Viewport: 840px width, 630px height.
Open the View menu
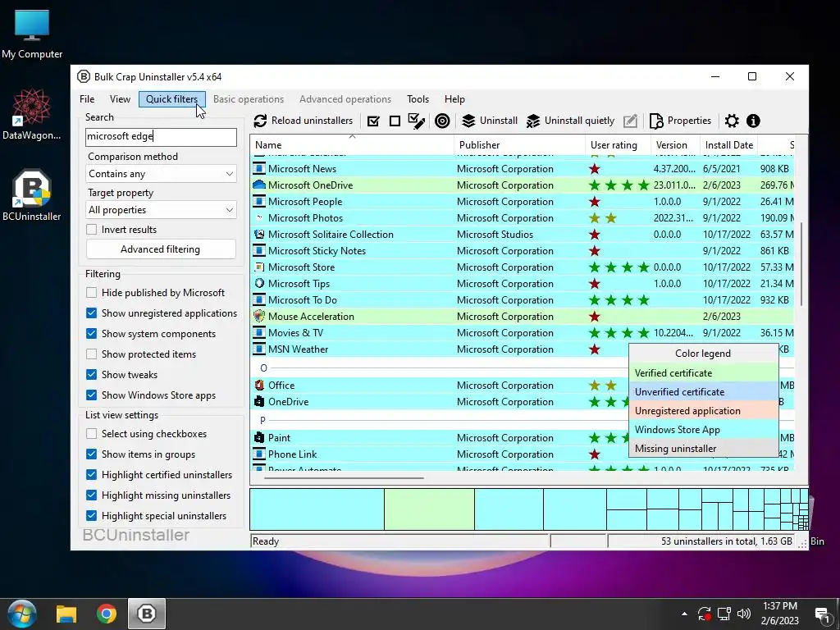pyautogui.click(x=120, y=99)
